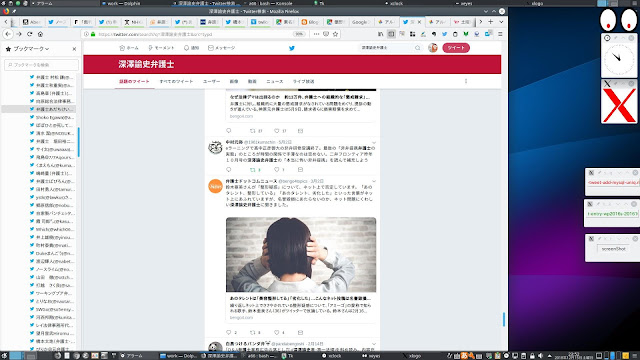Open the Firefox library icon

(380, 34)
